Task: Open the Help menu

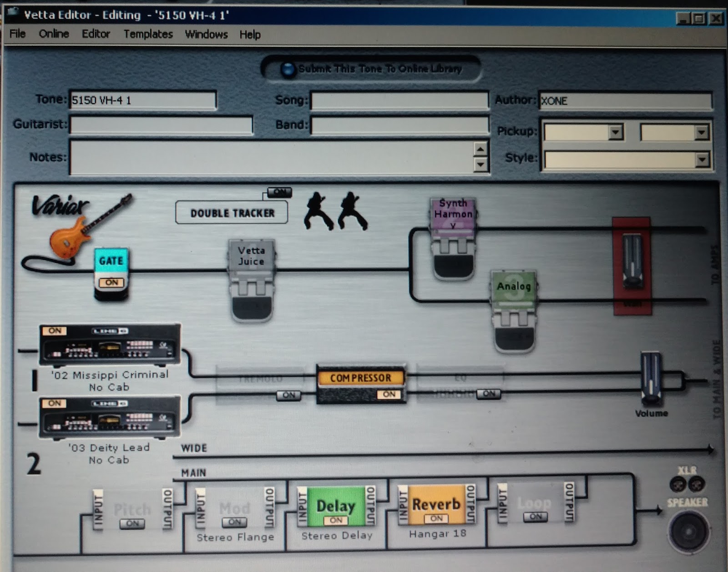Action: pyautogui.click(x=250, y=35)
